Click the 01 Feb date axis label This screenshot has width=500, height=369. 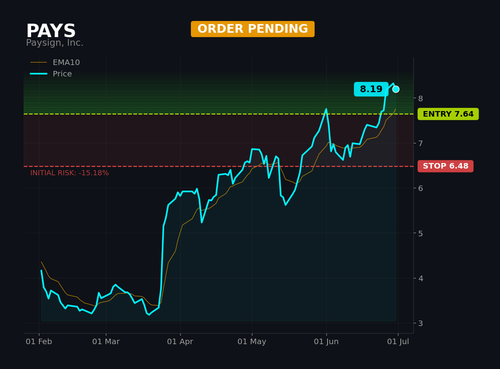point(39,342)
